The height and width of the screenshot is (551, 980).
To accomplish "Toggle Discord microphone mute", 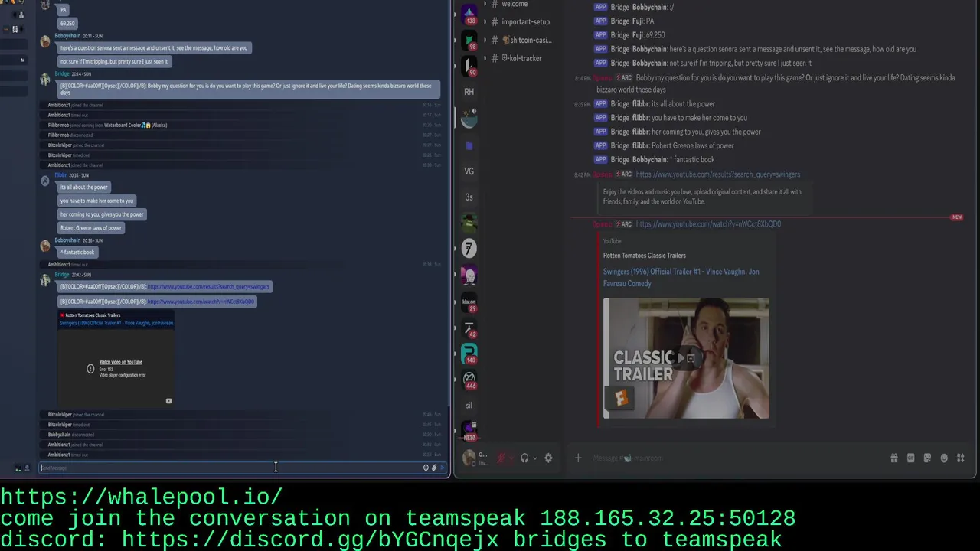I will [x=501, y=458].
